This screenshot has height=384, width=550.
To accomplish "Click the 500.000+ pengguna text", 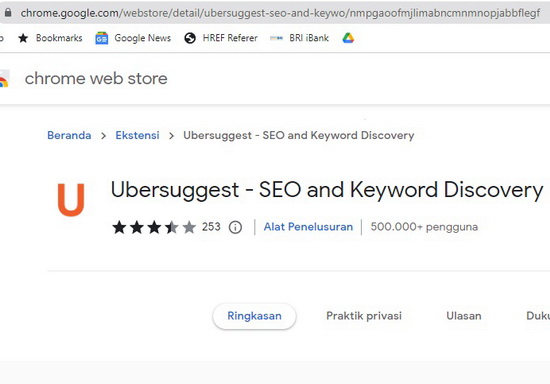I will click(424, 227).
